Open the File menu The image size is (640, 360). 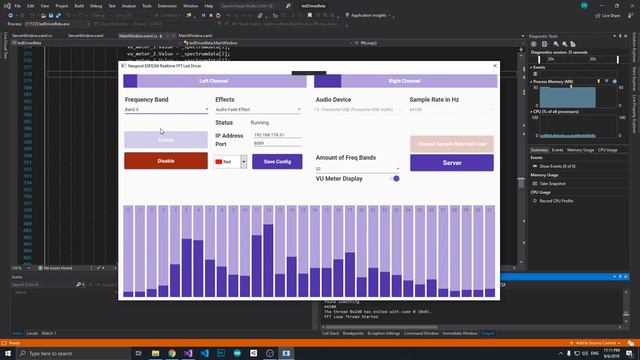[x=18, y=6]
